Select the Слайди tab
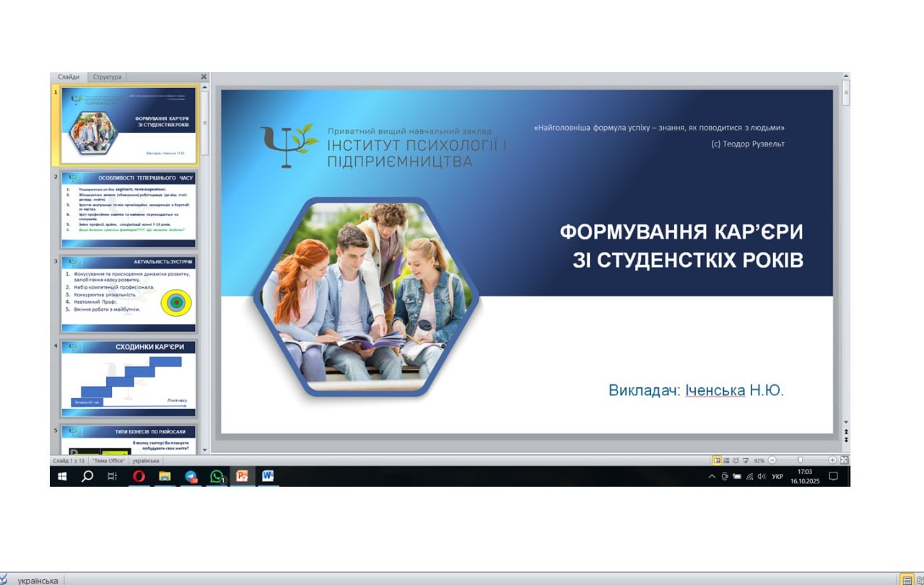Viewport: 924px width, 585px height. point(67,76)
